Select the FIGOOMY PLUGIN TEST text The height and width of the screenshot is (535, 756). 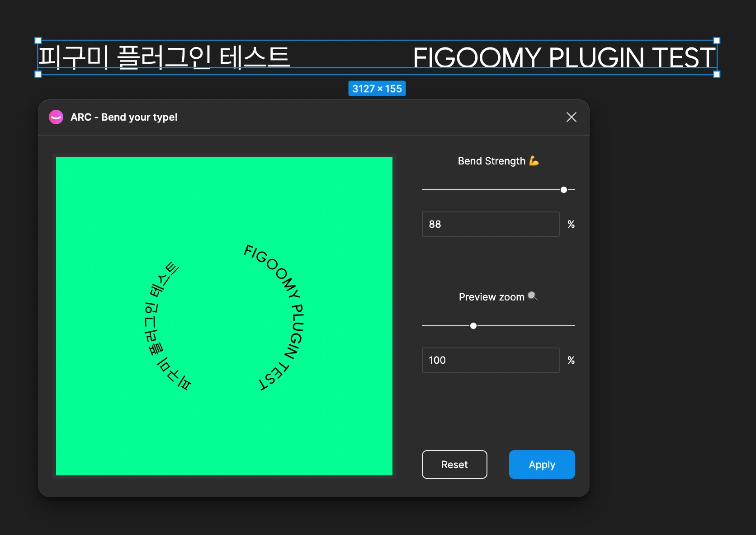564,57
